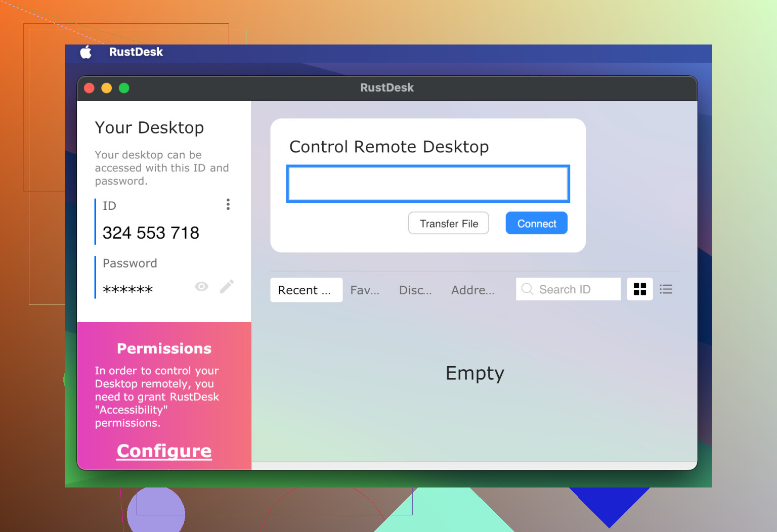This screenshot has height=532, width=777.
Task: Minimize the RustDesk window
Action: tap(107, 88)
